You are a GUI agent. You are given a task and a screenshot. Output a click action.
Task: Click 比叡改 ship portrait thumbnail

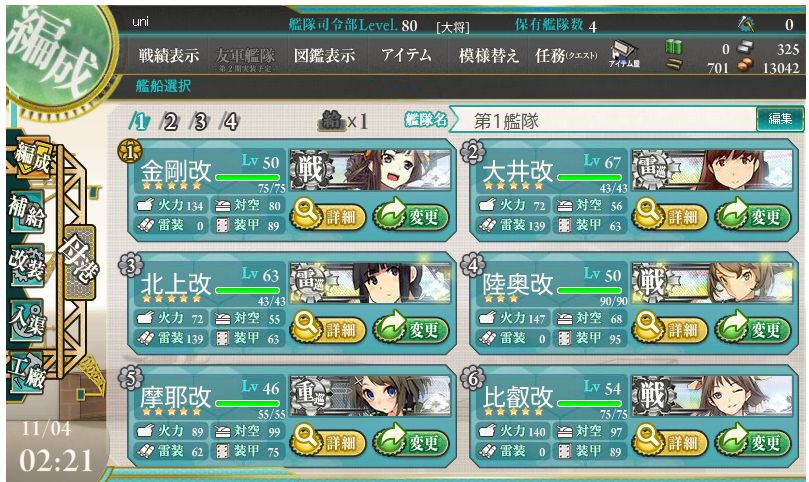[x=713, y=395]
